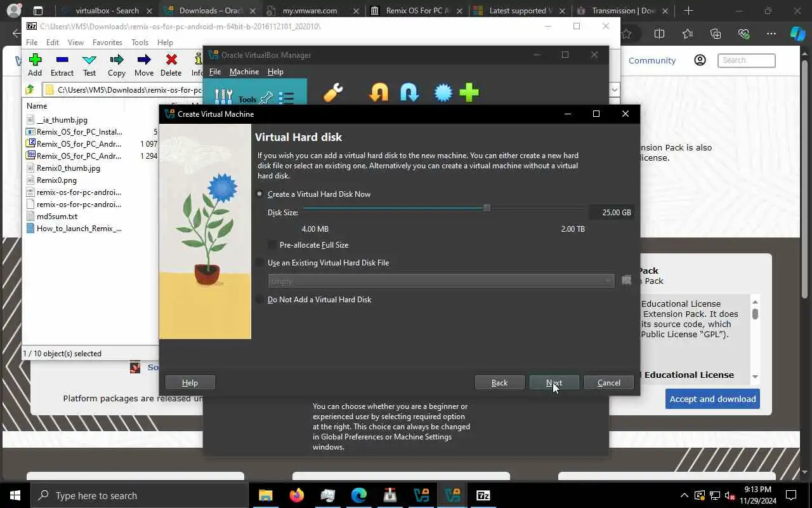Click the Disk Size value field 25.00 GB
The width and height of the screenshot is (812, 508).
[611, 212]
